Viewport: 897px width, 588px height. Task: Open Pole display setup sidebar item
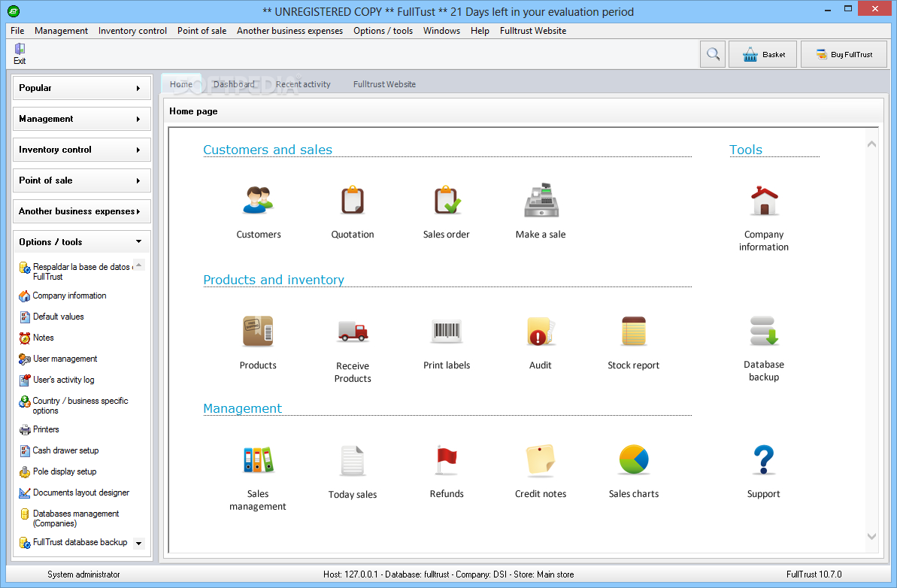point(58,471)
